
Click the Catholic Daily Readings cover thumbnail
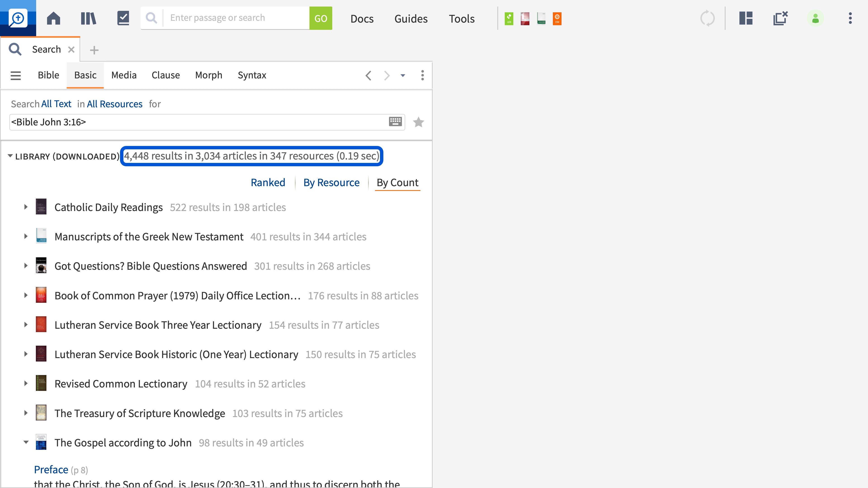click(x=41, y=207)
